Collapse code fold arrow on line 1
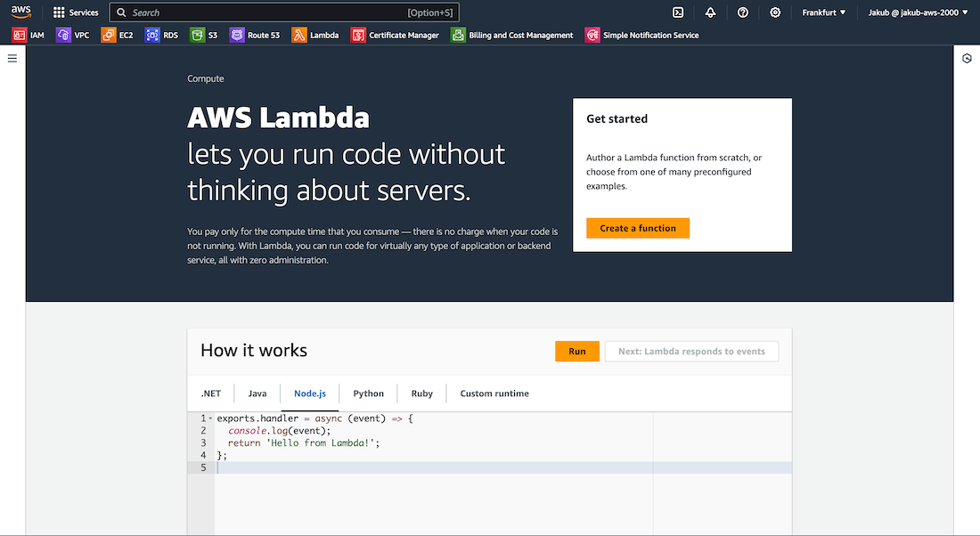The image size is (980, 536). tap(210, 418)
